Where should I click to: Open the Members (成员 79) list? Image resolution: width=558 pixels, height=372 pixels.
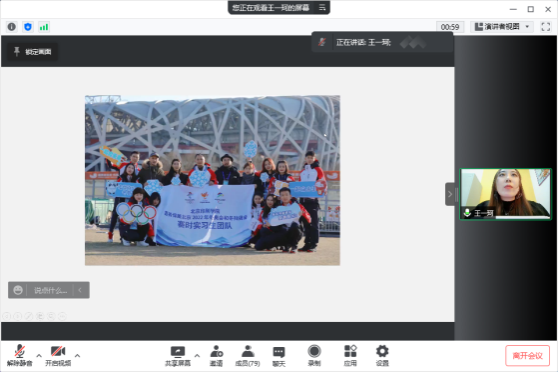pos(248,356)
